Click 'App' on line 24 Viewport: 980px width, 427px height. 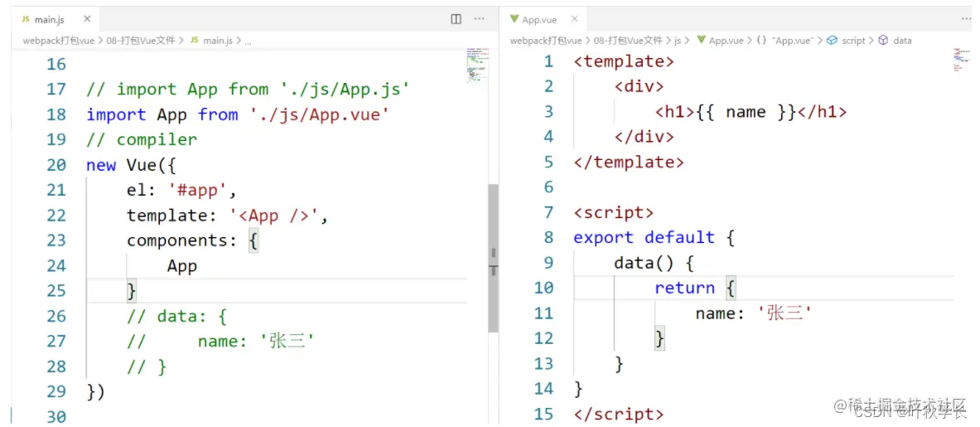pyautogui.click(x=182, y=265)
